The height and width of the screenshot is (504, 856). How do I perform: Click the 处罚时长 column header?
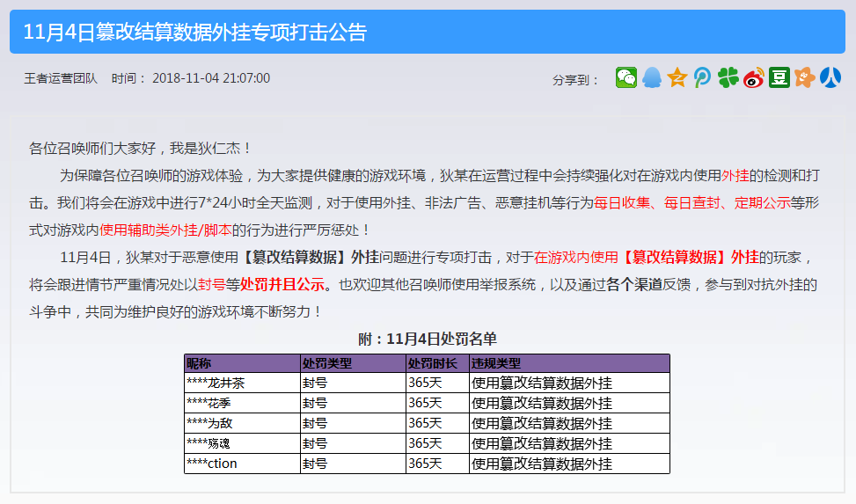[x=438, y=363]
